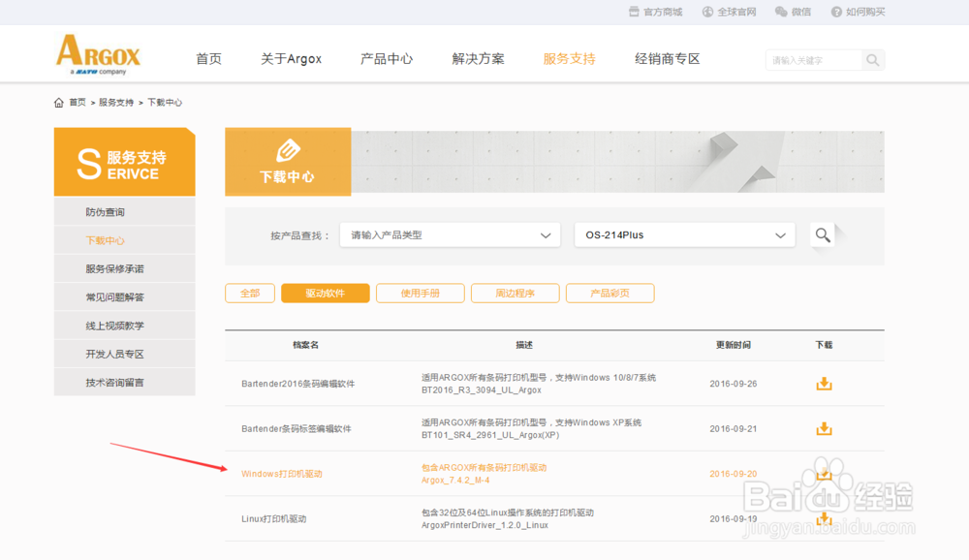The width and height of the screenshot is (969, 560).
Task: Open 技术咨询留言 in sidebar
Action: coord(124,383)
